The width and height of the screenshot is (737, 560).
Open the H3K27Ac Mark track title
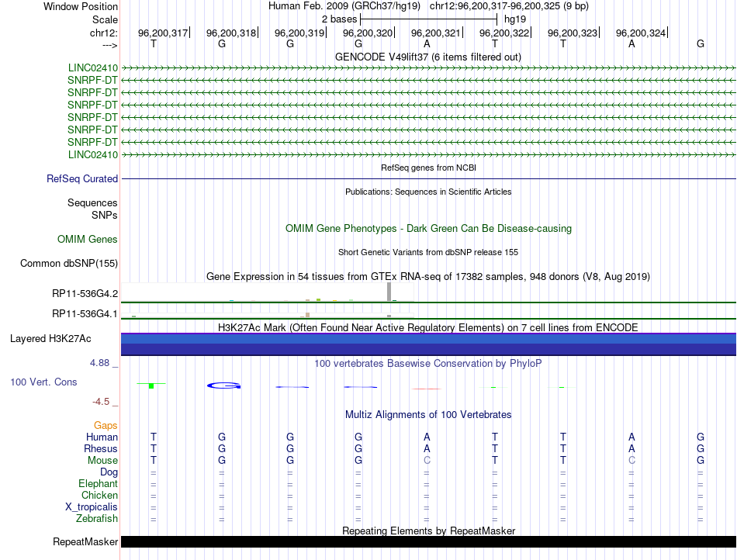(428, 327)
